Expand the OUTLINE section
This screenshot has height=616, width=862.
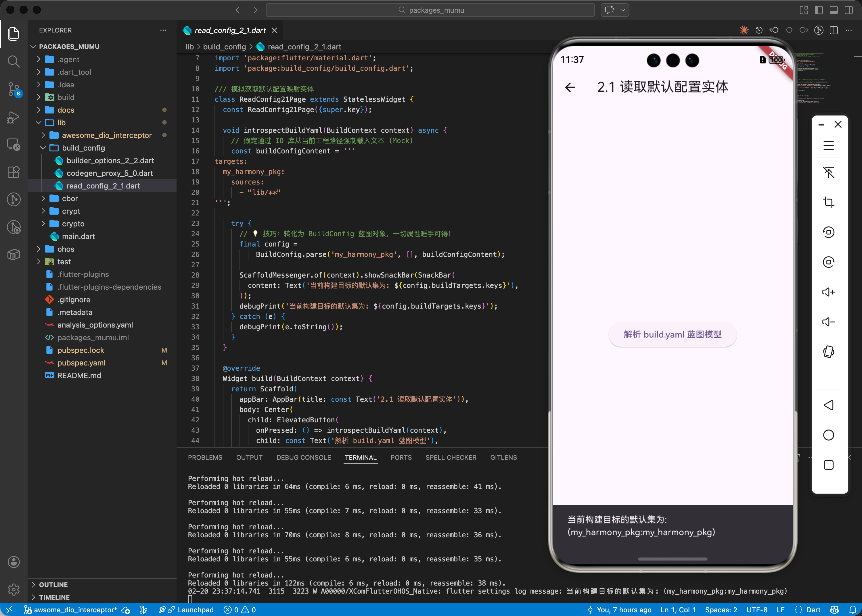click(53, 584)
